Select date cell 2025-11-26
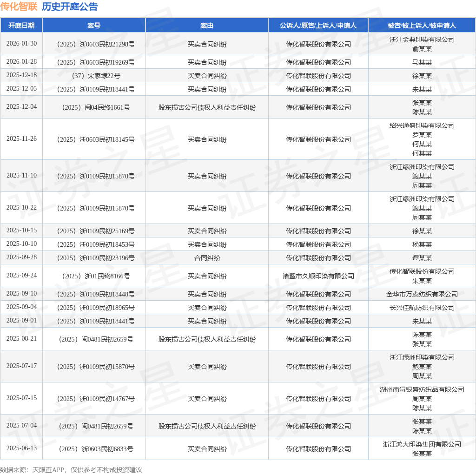The width and height of the screenshot is (476, 474). coord(21,138)
